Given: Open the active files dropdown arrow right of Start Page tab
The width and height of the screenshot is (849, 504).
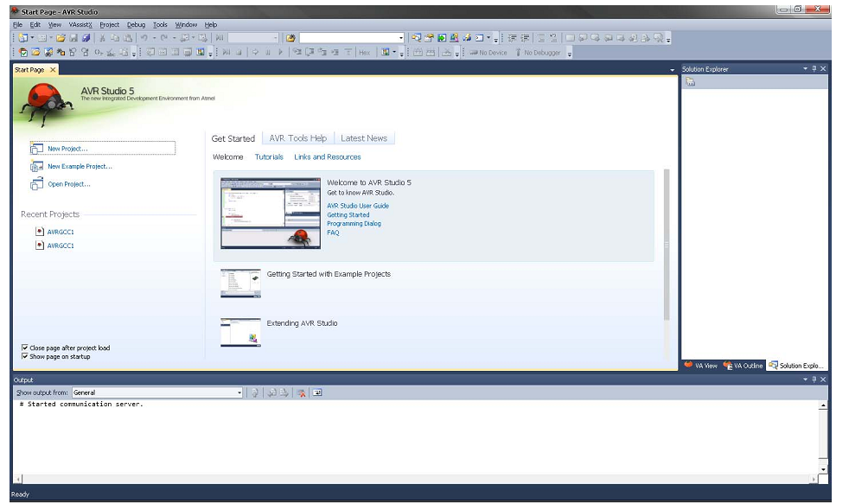Looking at the screenshot, I should (672, 70).
